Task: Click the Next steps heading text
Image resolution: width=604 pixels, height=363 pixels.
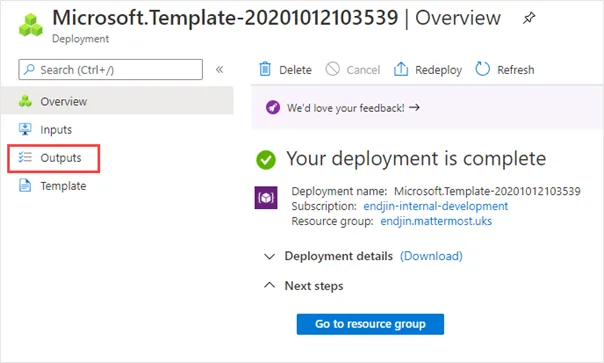Action: [x=314, y=286]
